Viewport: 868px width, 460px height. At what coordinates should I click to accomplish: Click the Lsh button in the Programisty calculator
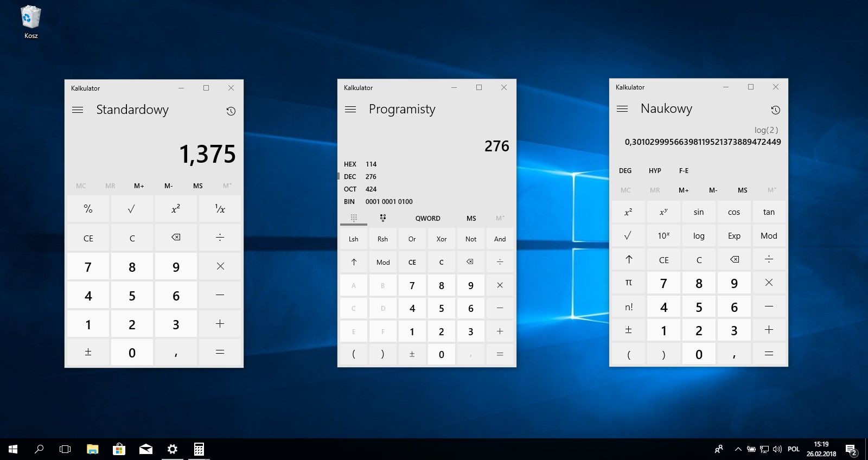(354, 239)
